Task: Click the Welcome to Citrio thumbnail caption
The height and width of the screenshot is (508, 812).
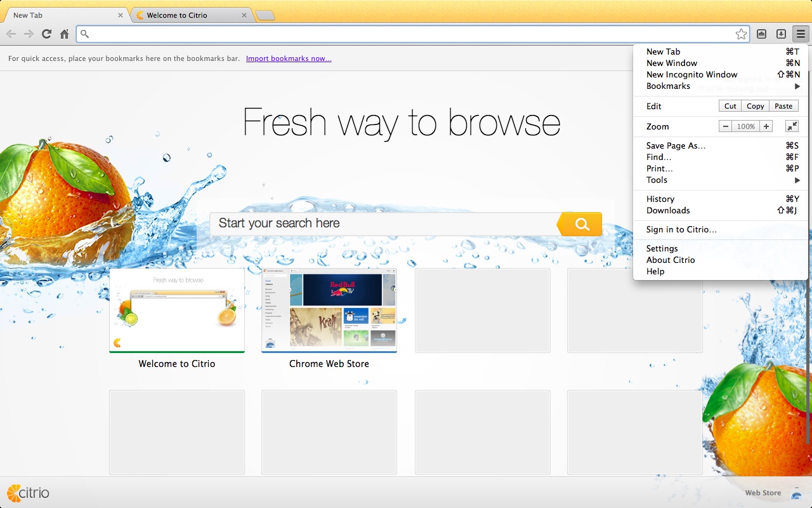Action: (x=177, y=364)
